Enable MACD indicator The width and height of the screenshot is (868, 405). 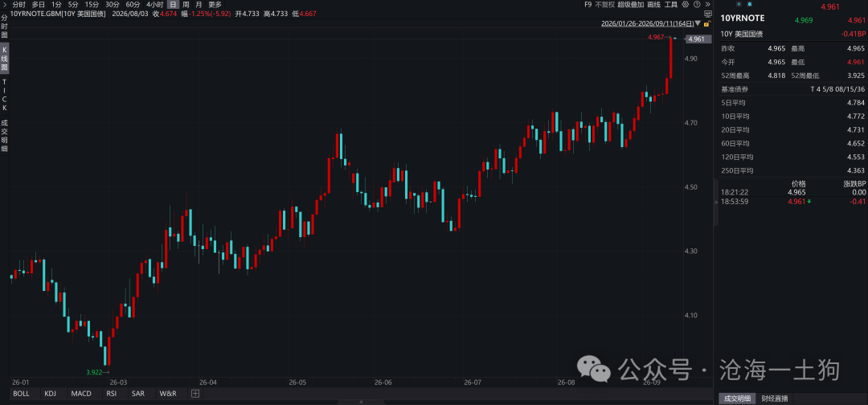tap(81, 394)
